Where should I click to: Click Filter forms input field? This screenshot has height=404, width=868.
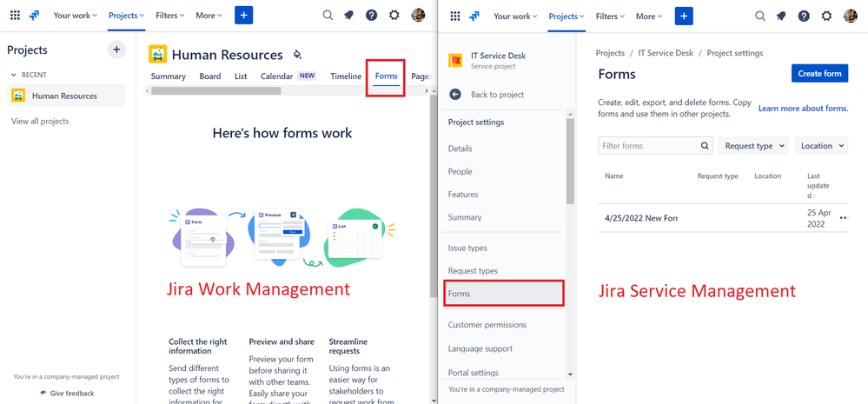point(655,146)
